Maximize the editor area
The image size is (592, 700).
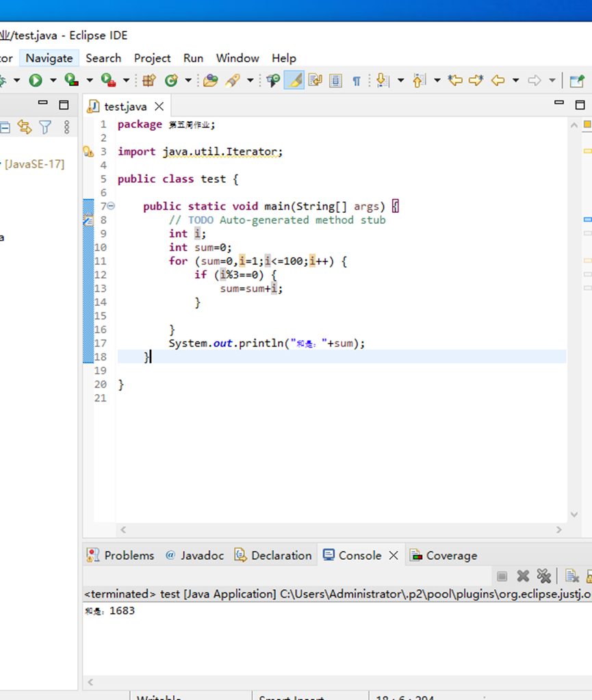tap(580, 105)
